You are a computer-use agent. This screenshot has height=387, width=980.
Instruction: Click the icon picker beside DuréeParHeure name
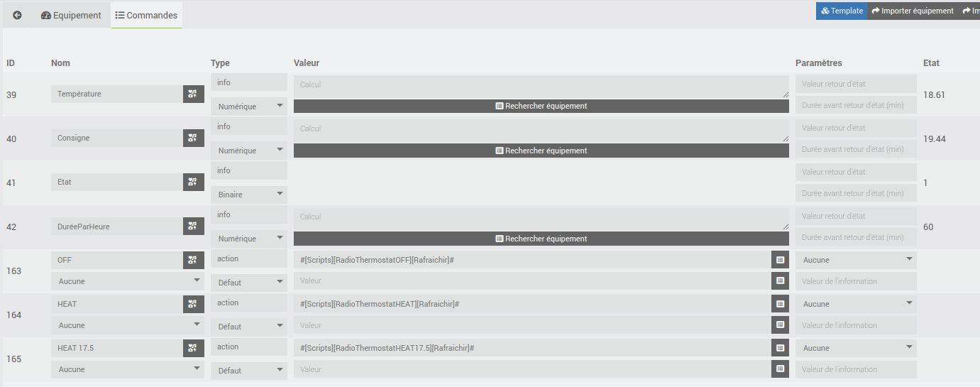click(x=194, y=227)
